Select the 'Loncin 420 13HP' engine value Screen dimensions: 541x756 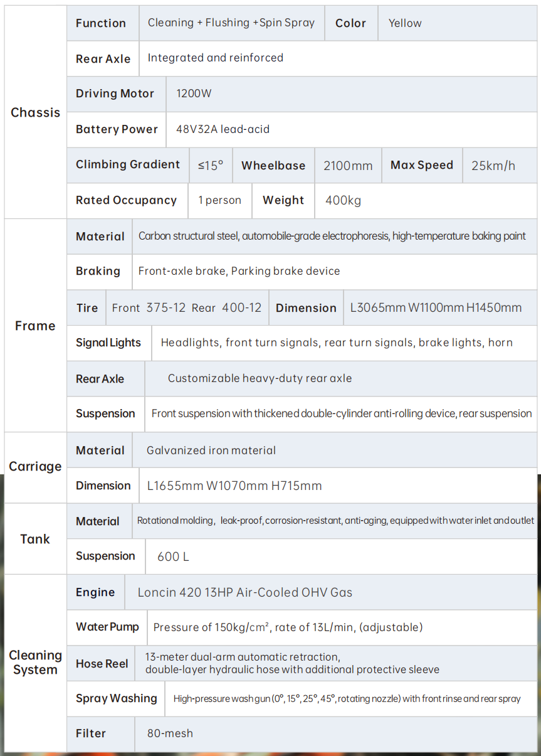pos(245,592)
